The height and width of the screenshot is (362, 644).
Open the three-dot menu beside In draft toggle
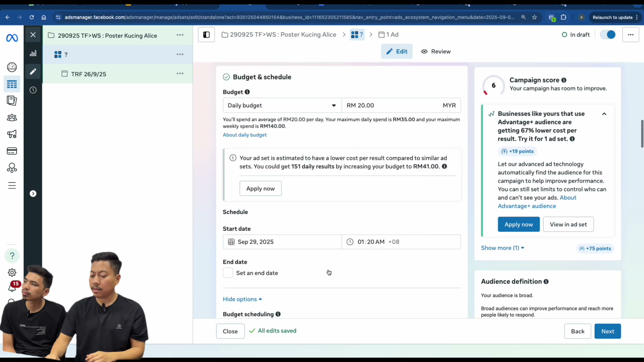click(x=631, y=35)
